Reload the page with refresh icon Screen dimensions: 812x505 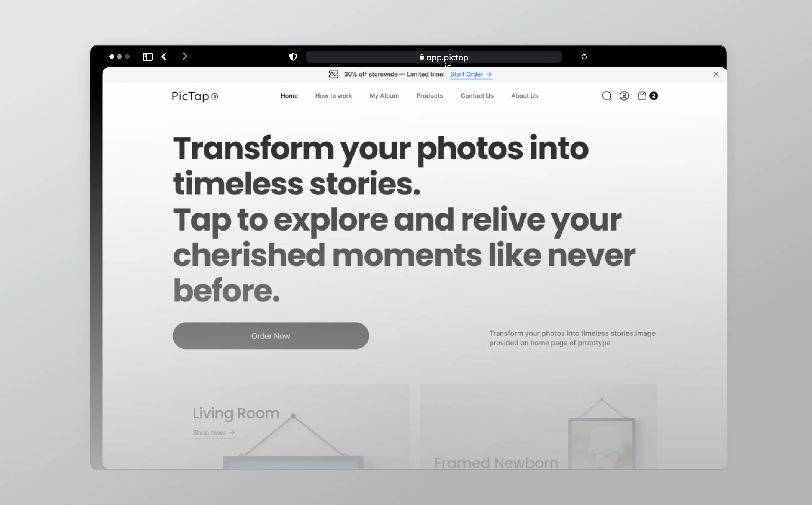tap(584, 57)
